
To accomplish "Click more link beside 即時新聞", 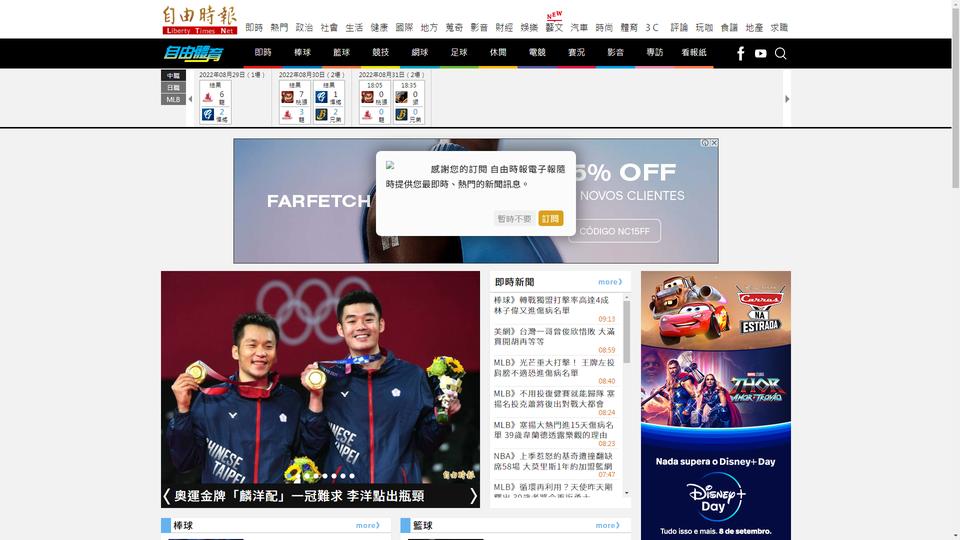I will (610, 282).
